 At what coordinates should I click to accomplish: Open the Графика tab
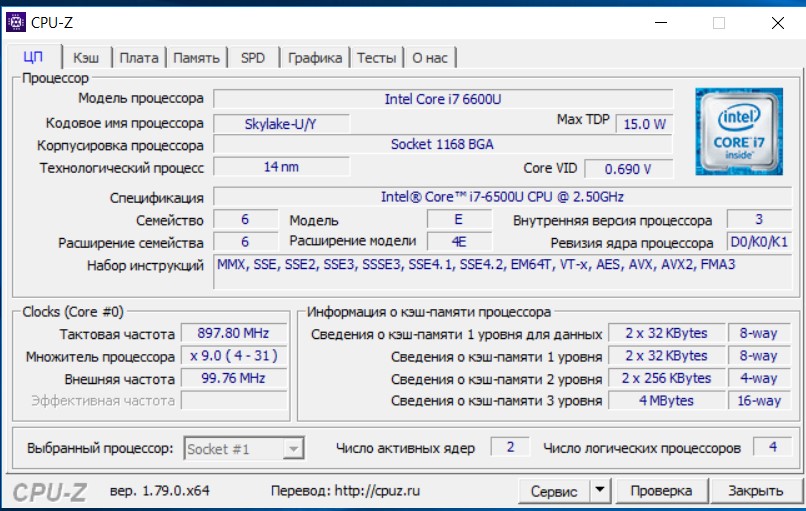(x=315, y=58)
